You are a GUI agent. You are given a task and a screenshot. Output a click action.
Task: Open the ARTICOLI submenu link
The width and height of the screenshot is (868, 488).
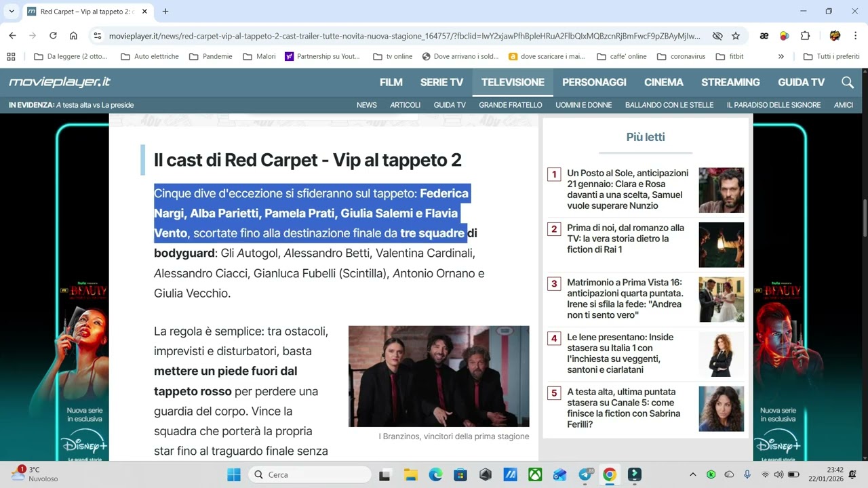(406, 105)
